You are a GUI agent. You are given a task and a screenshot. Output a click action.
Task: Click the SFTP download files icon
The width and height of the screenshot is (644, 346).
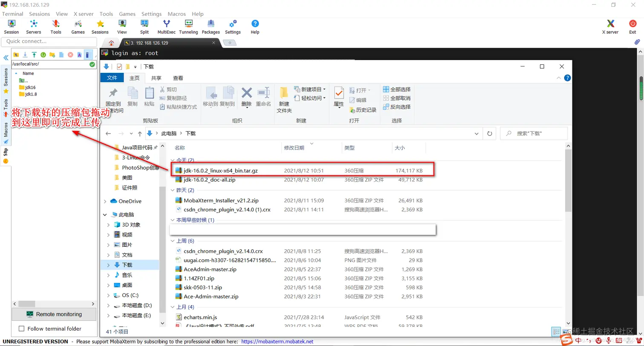coord(25,55)
